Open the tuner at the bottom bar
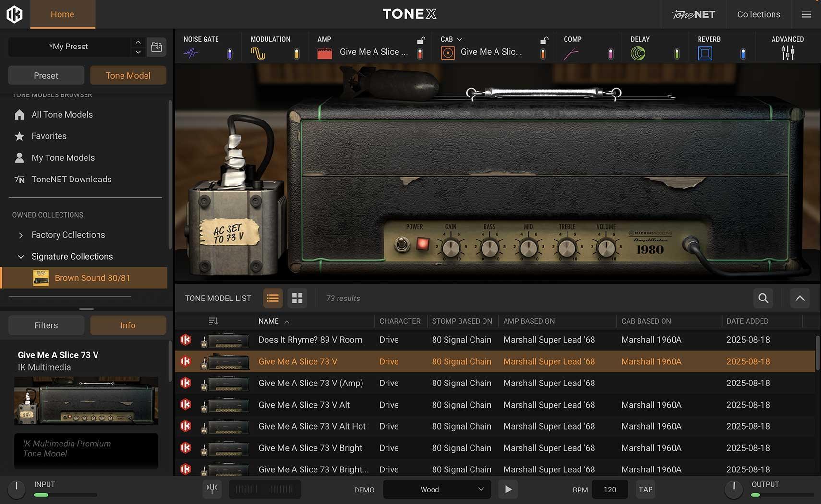This screenshot has width=821, height=504. click(x=212, y=489)
